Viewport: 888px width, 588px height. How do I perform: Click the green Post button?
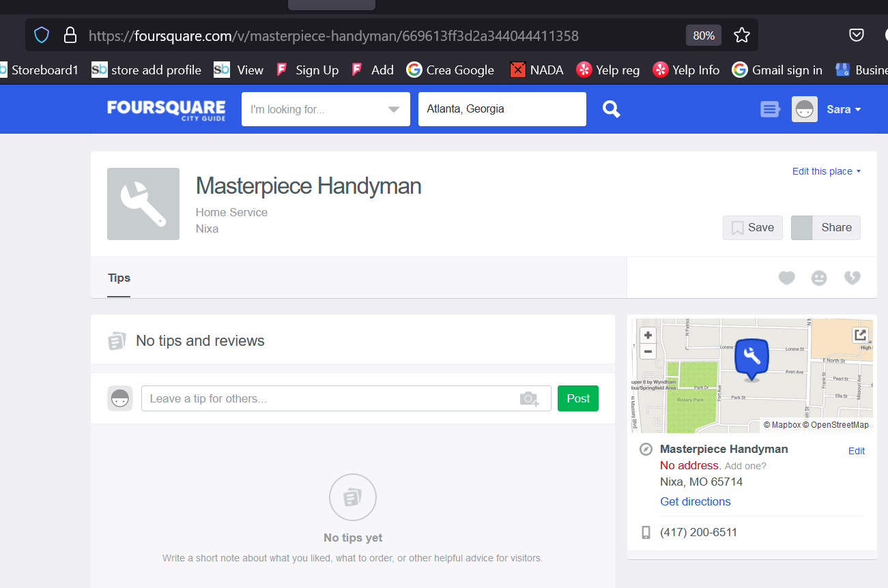tap(578, 398)
